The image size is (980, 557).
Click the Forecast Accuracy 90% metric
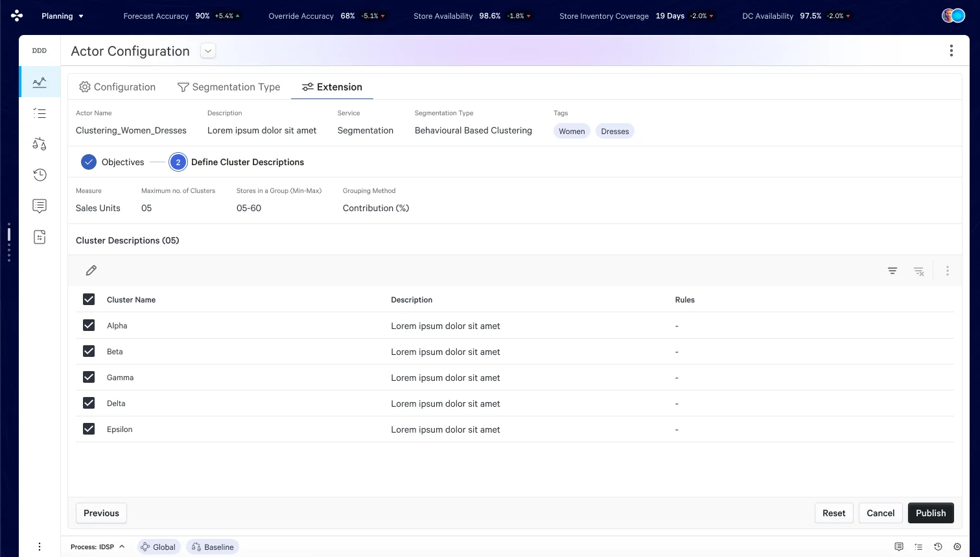(181, 16)
